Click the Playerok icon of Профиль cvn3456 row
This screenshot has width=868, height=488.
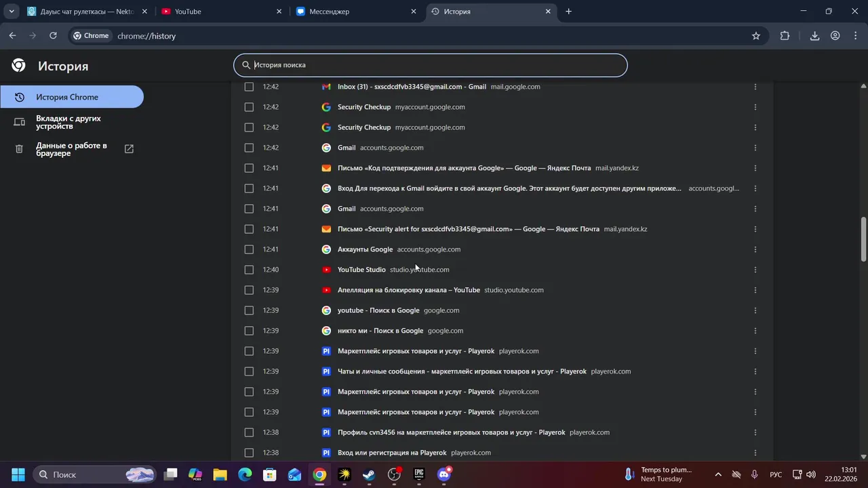pos(326,432)
